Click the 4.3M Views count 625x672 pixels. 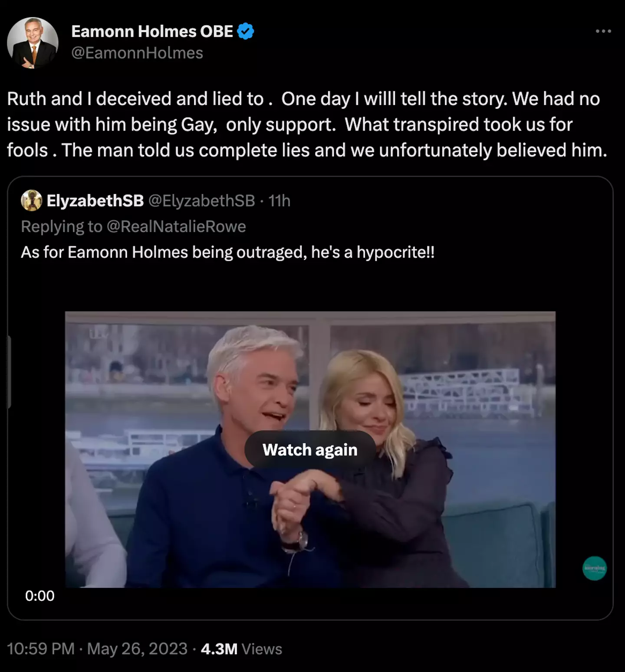pos(241,649)
